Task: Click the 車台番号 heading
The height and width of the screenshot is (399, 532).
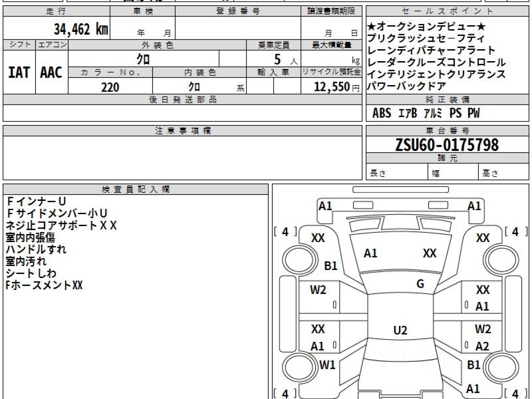Action: point(448,131)
